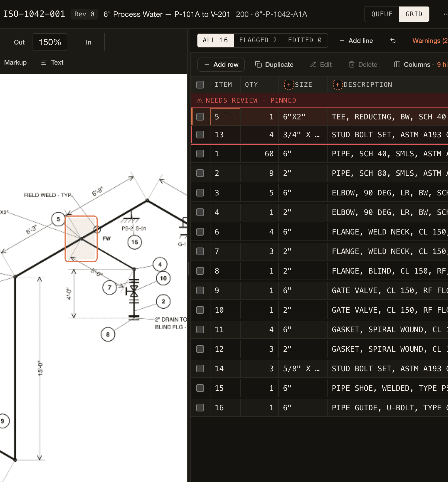Click the Delete trash button
Viewport: 448px width, 482px height.
(x=363, y=65)
